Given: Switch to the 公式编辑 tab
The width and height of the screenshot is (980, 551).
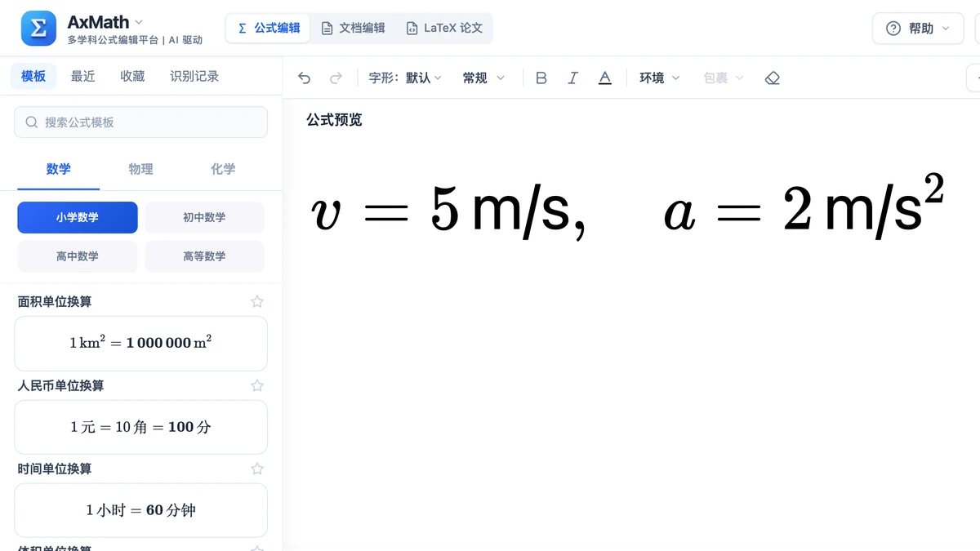Looking at the screenshot, I should [269, 28].
